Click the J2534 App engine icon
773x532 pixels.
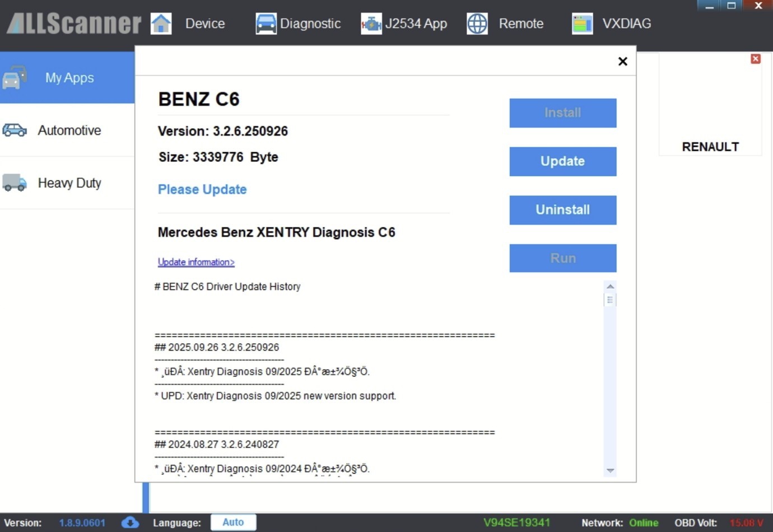[371, 24]
